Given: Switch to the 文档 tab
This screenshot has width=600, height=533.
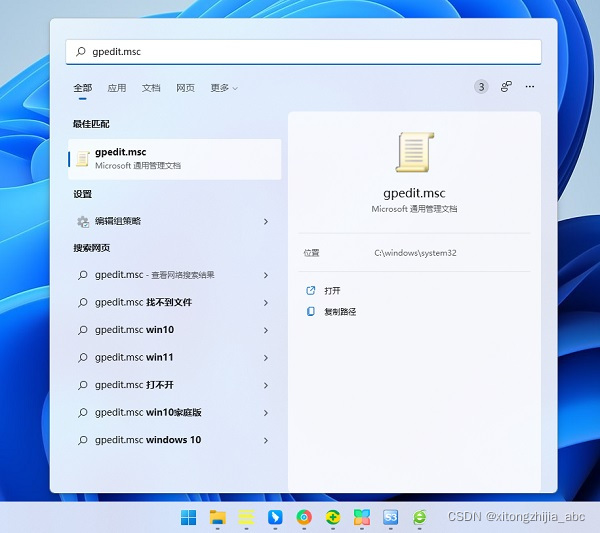Looking at the screenshot, I should click(151, 88).
